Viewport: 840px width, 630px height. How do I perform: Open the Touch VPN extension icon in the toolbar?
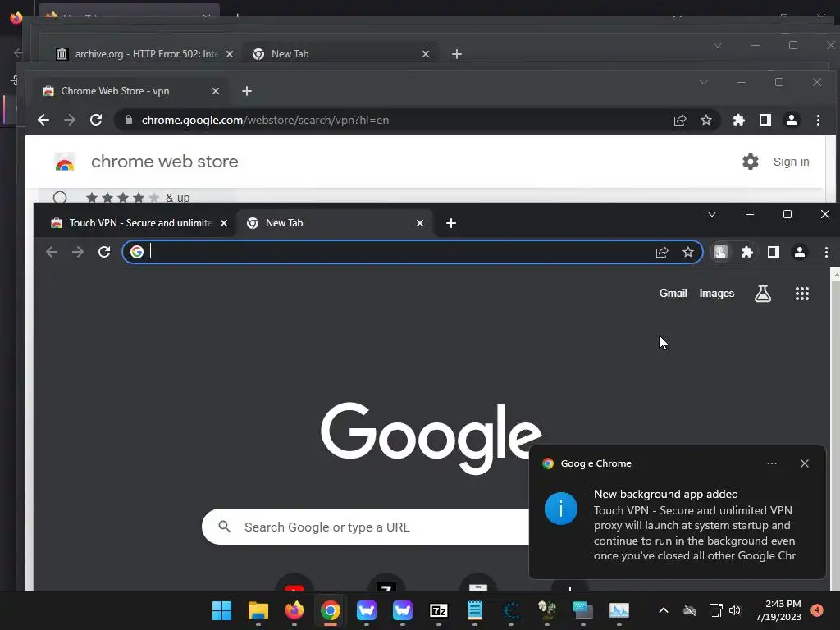(720, 252)
